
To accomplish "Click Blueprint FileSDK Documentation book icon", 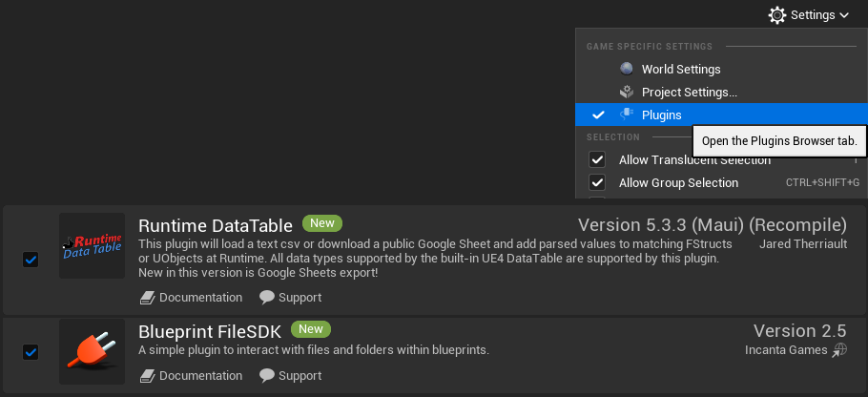I will 147,376.
